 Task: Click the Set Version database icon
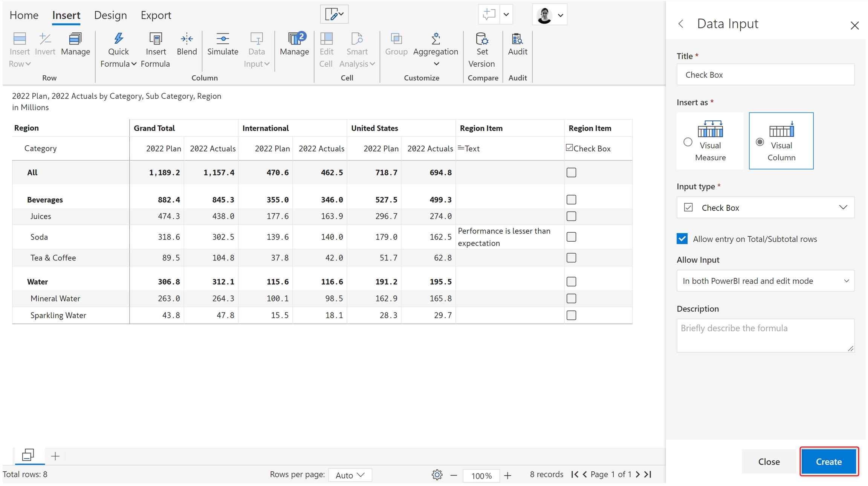[482, 38]
